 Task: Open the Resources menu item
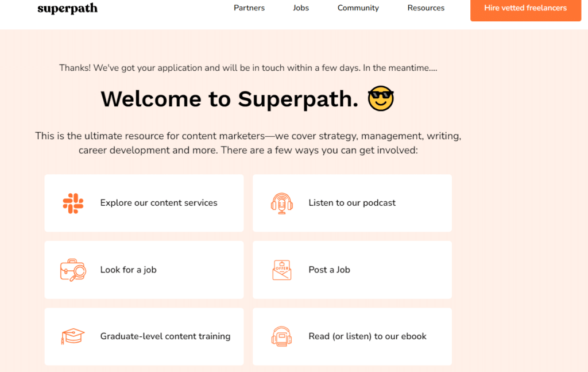point(425,8)
